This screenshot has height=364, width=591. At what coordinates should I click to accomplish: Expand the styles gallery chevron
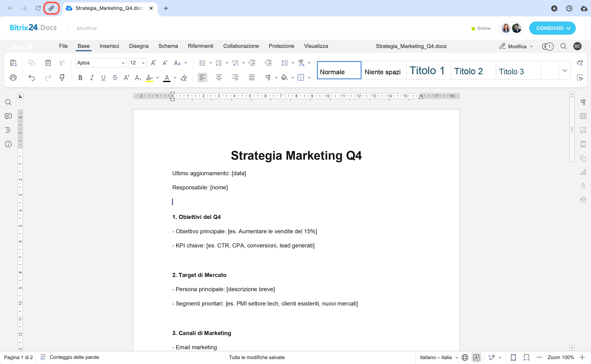(565, 70)
